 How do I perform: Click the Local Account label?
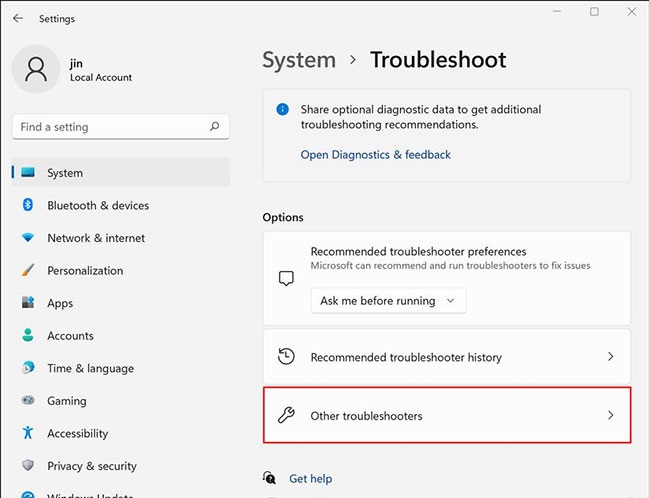(x=101, y=77)
